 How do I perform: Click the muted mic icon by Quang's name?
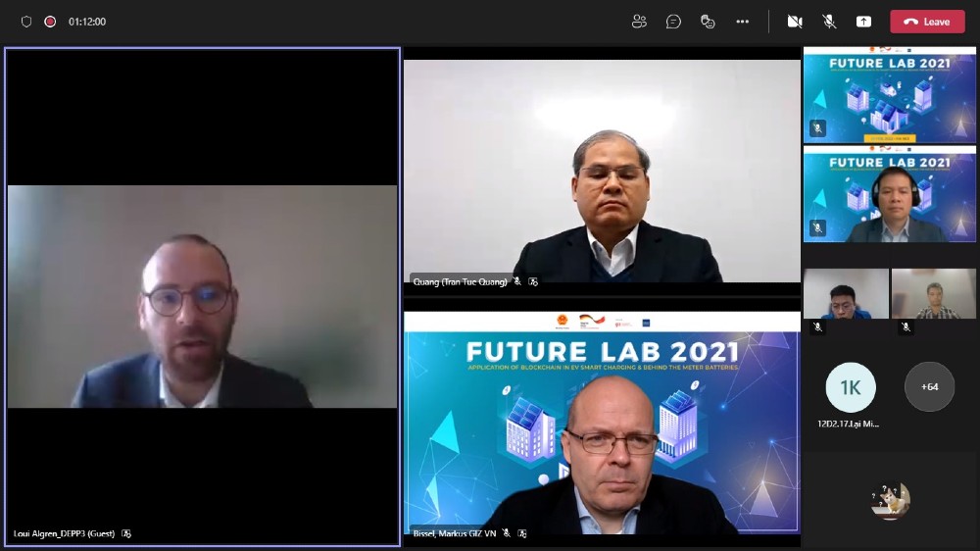click(x=517, y=281)
